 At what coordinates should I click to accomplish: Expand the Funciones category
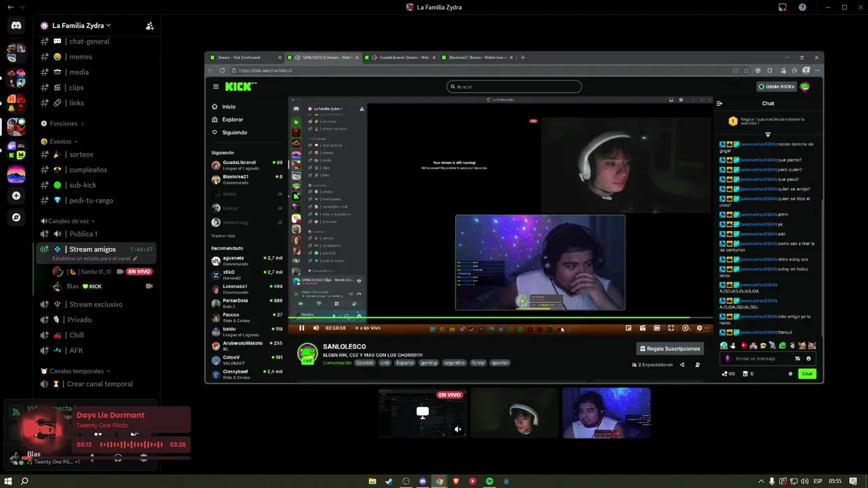click(x=64, y=123)
